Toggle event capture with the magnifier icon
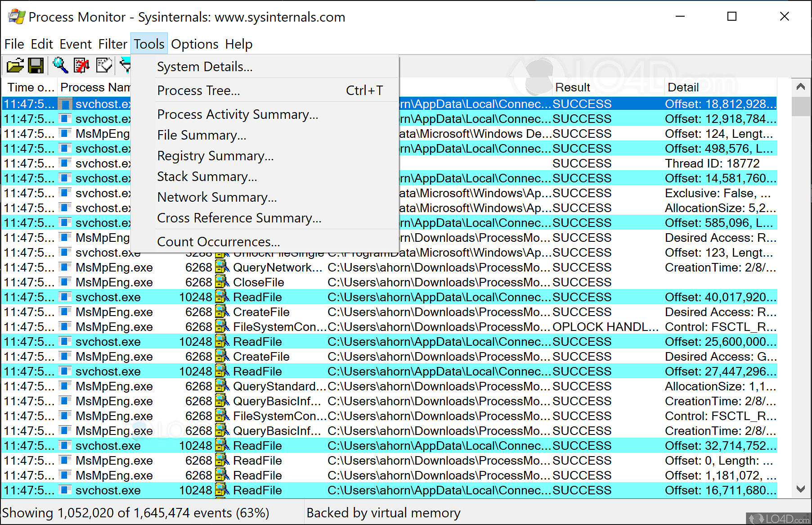Screen dimensions: 812x525 click(60, 65)
